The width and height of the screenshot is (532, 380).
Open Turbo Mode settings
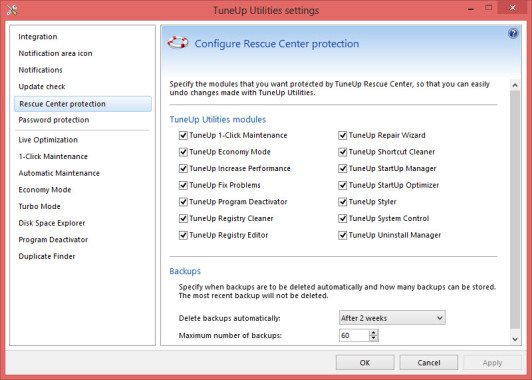pos(39,206)
